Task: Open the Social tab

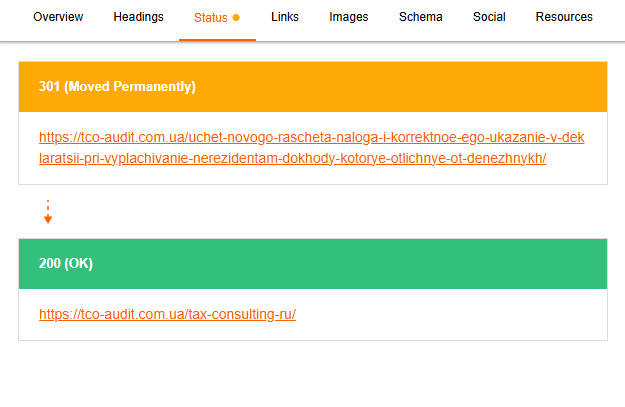Action: coord(489,17)
